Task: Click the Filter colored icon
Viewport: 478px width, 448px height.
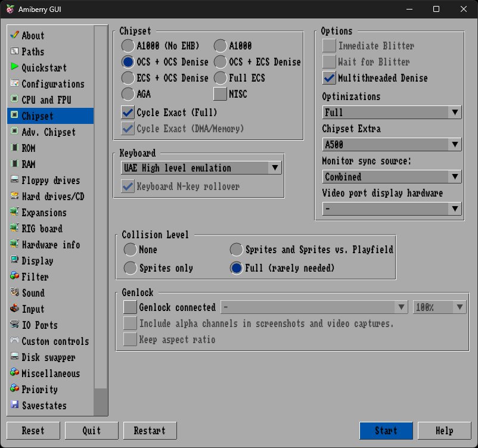Action: click(x=14, y=276)
